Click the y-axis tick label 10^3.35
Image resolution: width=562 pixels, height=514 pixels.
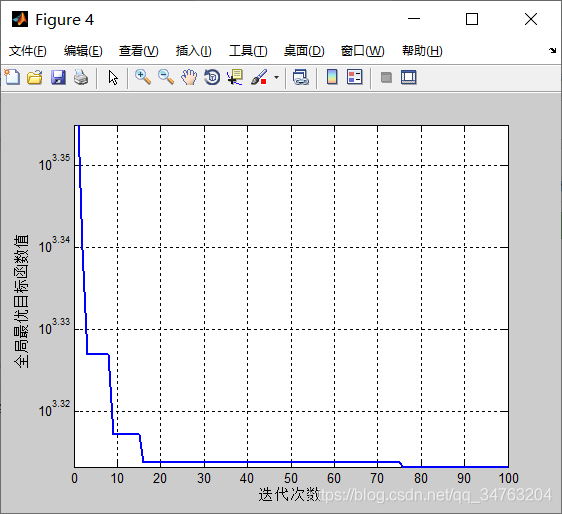point(54,162)
